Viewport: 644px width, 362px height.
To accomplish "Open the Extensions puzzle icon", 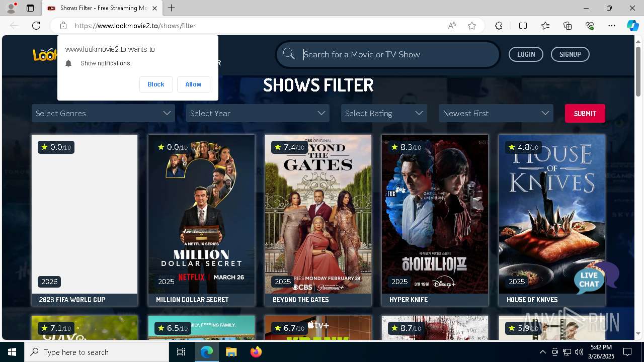I will (499, 26).
